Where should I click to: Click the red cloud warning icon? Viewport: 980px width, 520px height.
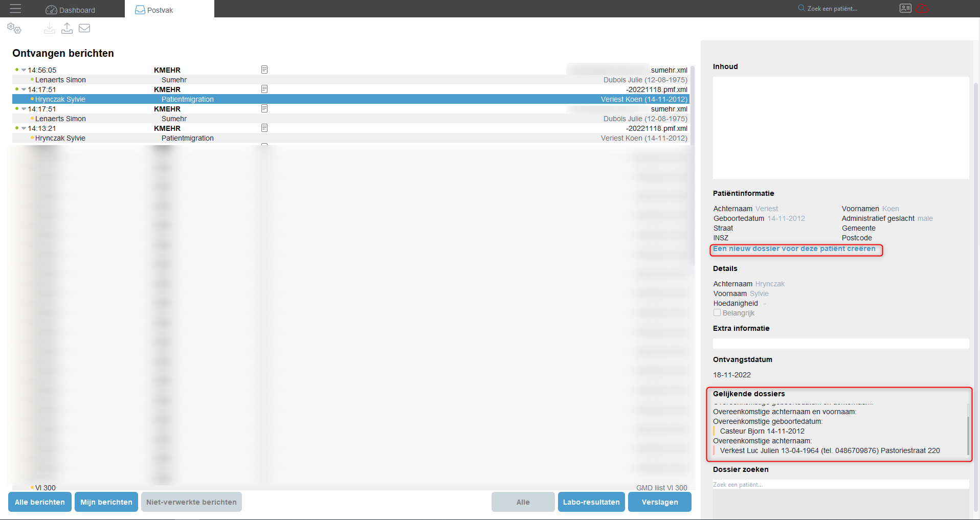coord(922,8)
